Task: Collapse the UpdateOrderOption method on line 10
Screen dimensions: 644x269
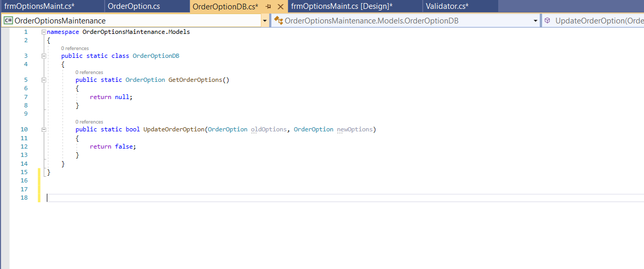Action: click(x=44, y=129)
